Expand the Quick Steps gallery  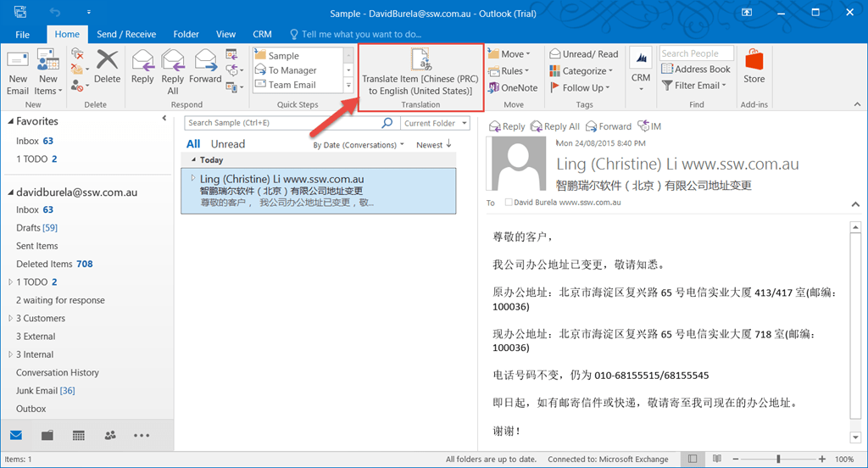click(348, 86)
